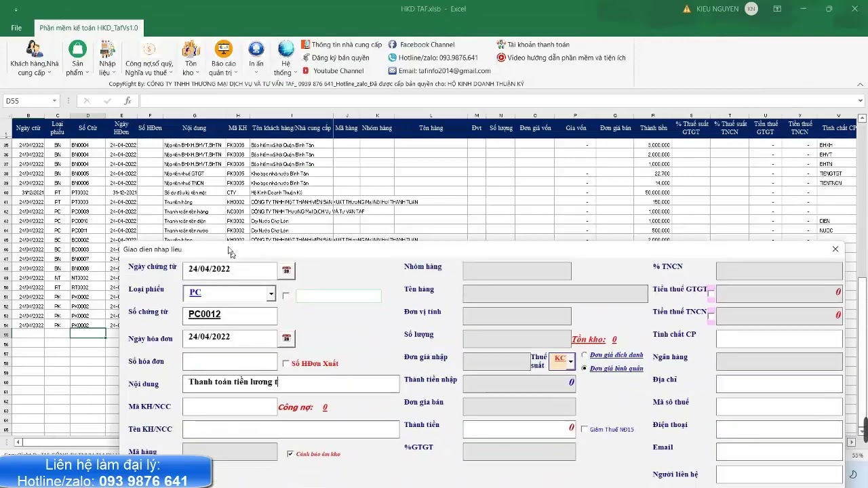This screenshot has width=868, height=488.
Task: Expand the Loại phiếu PC dropdown
Action: [x=271, y=293]
